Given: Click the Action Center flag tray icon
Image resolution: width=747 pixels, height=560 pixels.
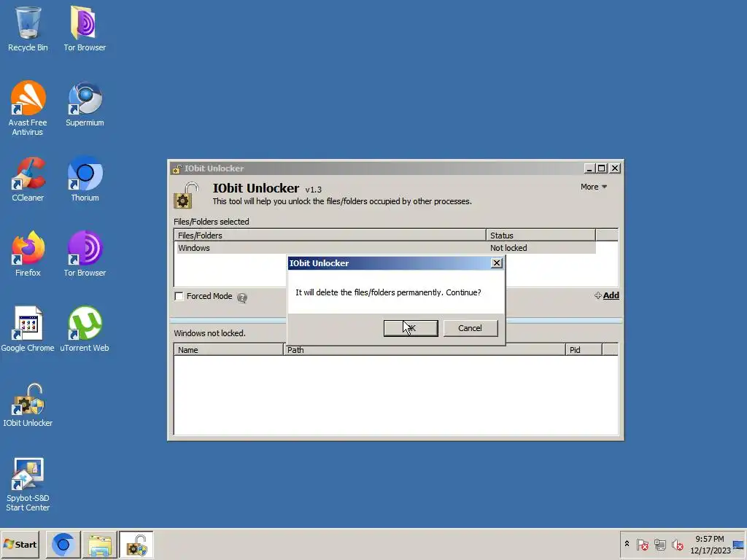Looking at the screenshot, I should point(642,545).
